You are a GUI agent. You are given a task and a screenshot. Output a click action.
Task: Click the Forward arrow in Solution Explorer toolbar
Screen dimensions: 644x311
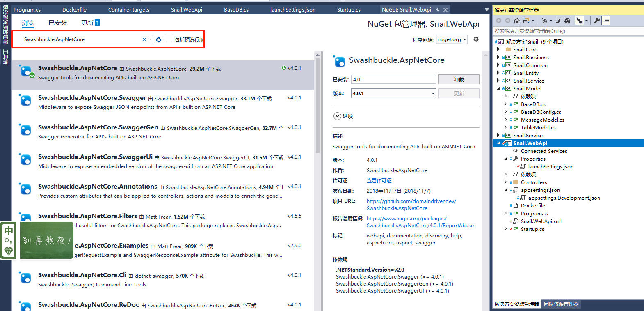pos(508,21)
